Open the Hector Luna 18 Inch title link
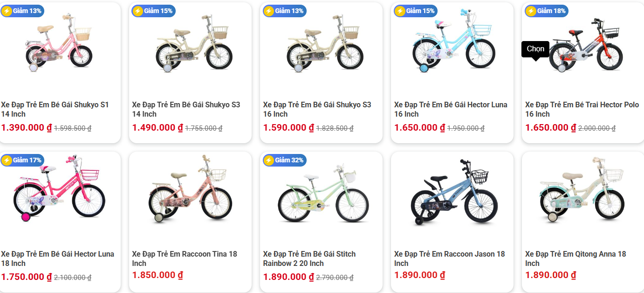This screenshot has width=644, height=293. coord(57,258)
